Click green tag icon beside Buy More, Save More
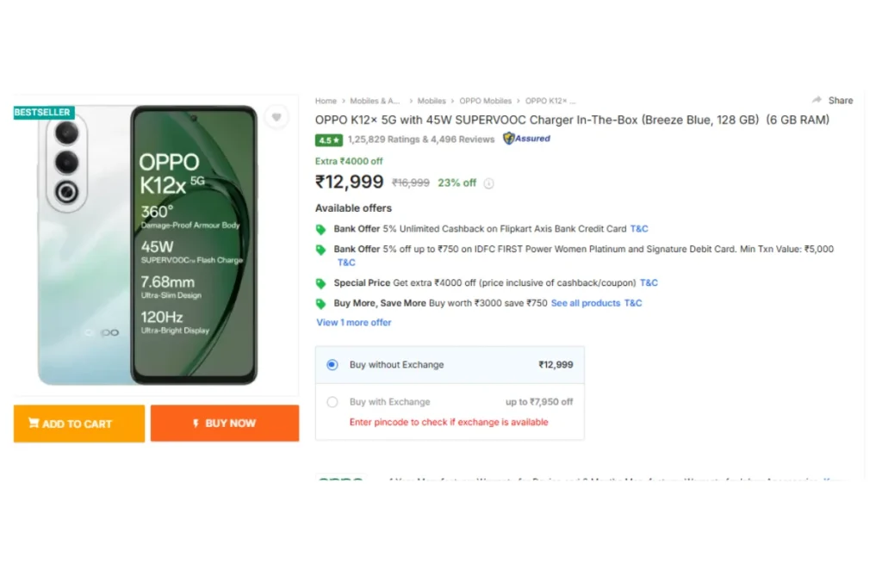The width and height of the screenshot is (882, 588). click(320, 304)
